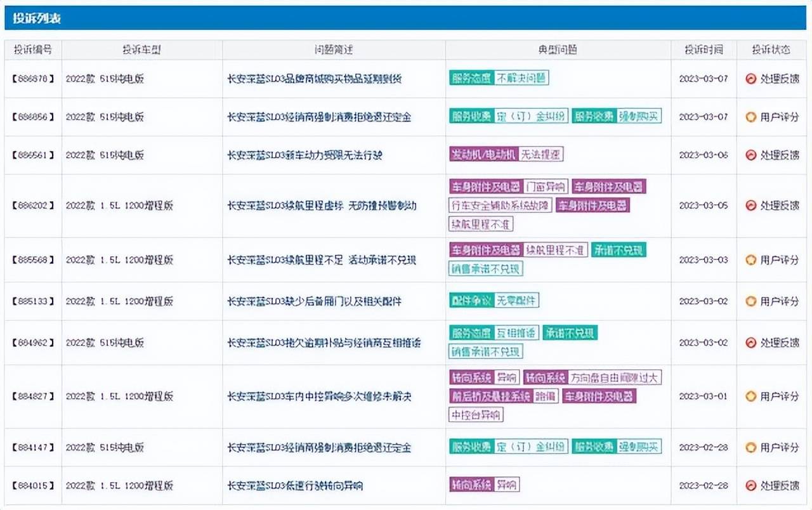This screenshot has height=510, width=812.
Task: Click the 投诉车型 column header
Action: tap(141, 49)
